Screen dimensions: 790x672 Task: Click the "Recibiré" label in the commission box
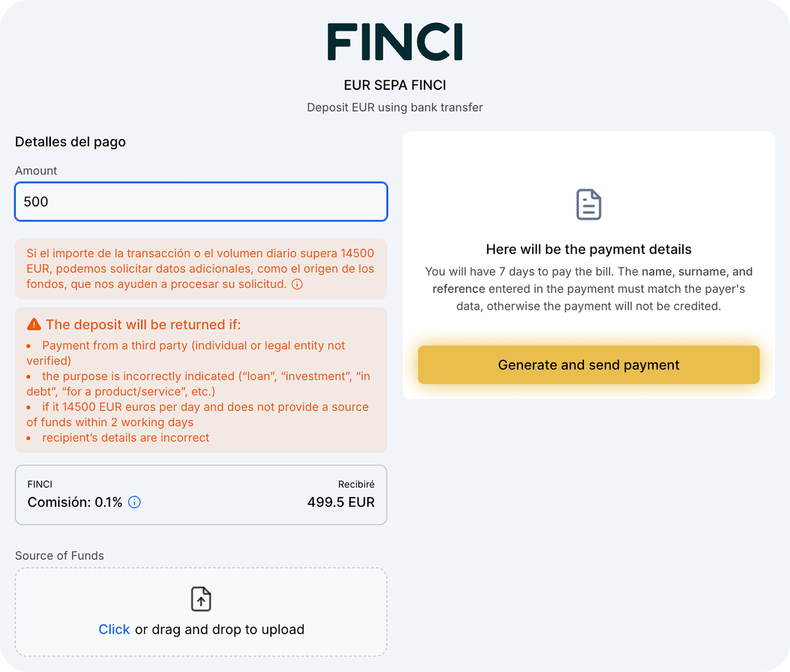click(356, 484)
